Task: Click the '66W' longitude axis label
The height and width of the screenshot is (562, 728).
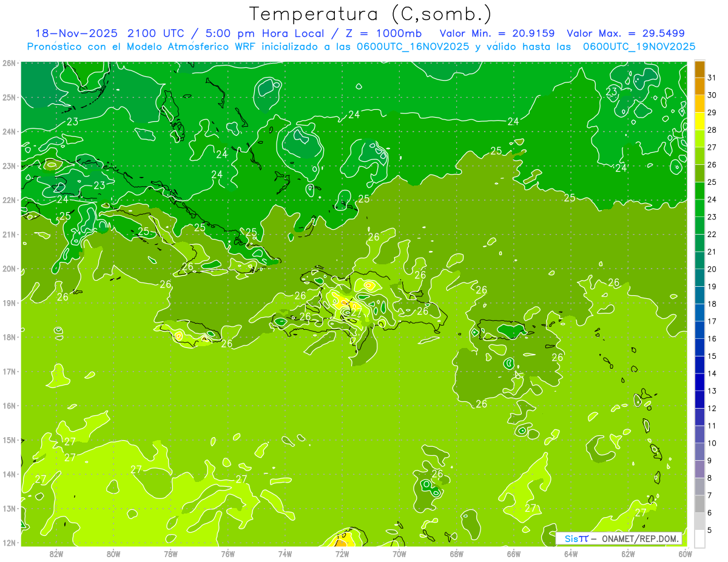Action: click(514, 554)
